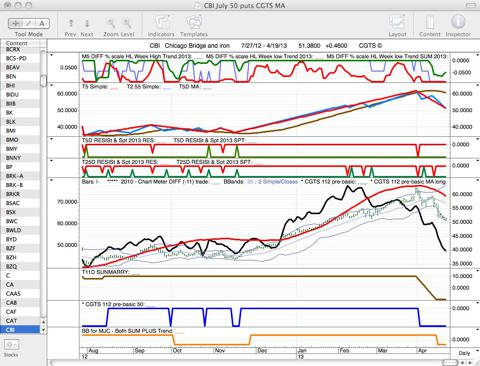Select the line drawing tool mode
The image size is (480, 366).
(x=29, y=23)
